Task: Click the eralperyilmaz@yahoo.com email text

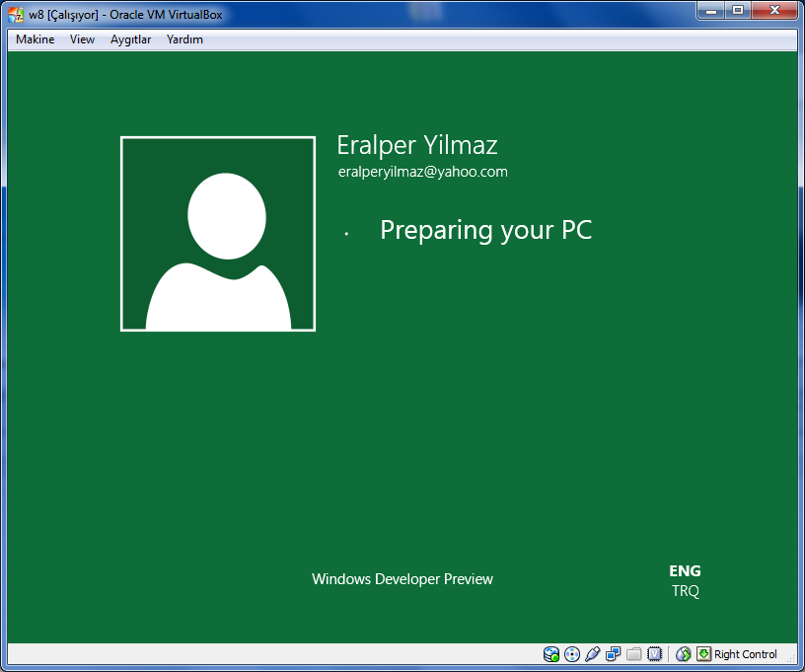Action: click(422, 172)
